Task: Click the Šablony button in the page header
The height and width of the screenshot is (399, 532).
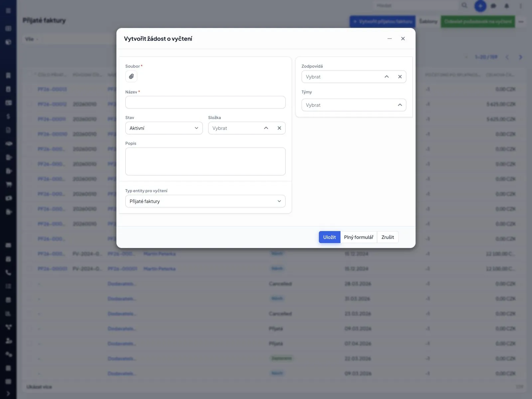Action: click(428, 22)
